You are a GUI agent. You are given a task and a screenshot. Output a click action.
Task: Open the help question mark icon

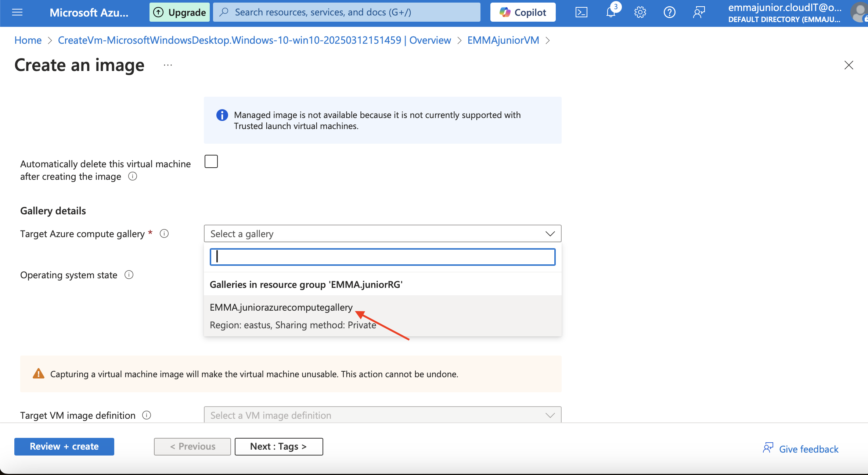click(x=670, y=12)
